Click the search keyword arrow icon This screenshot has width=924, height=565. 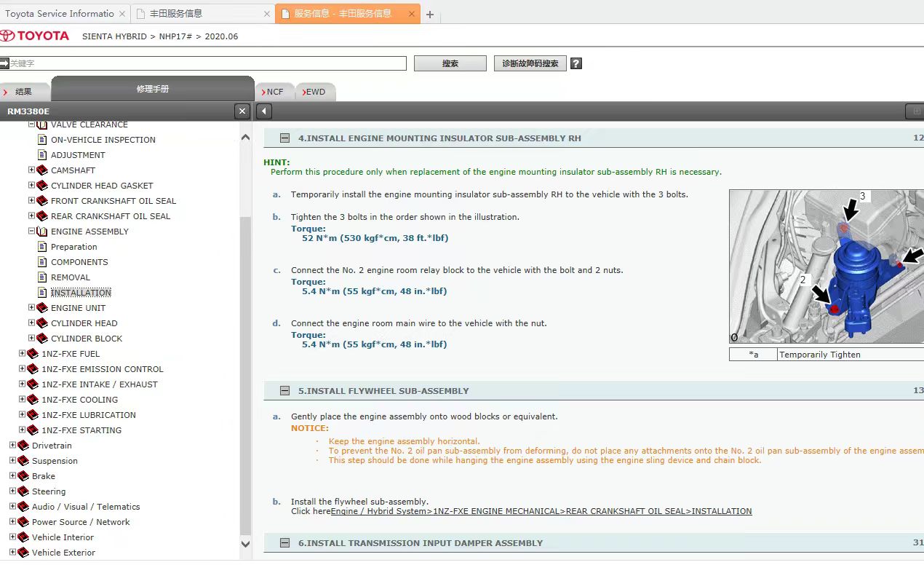tap(4, 63)
